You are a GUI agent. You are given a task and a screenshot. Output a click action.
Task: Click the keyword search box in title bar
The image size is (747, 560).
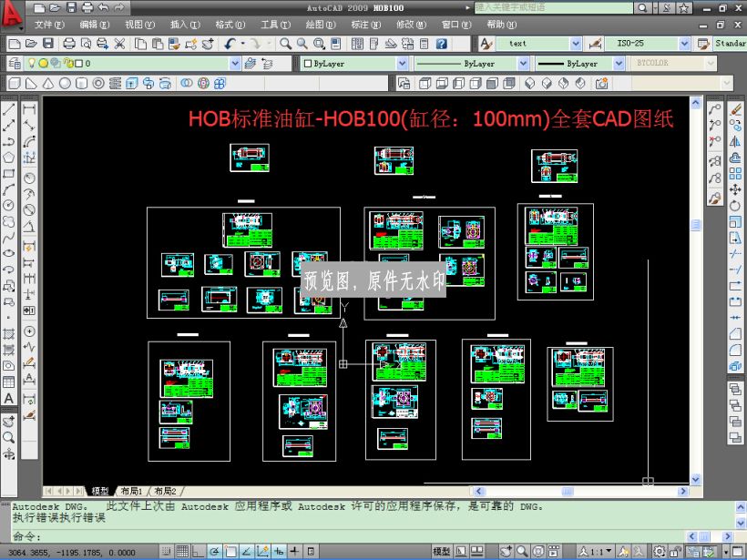[x=554, y=7]
